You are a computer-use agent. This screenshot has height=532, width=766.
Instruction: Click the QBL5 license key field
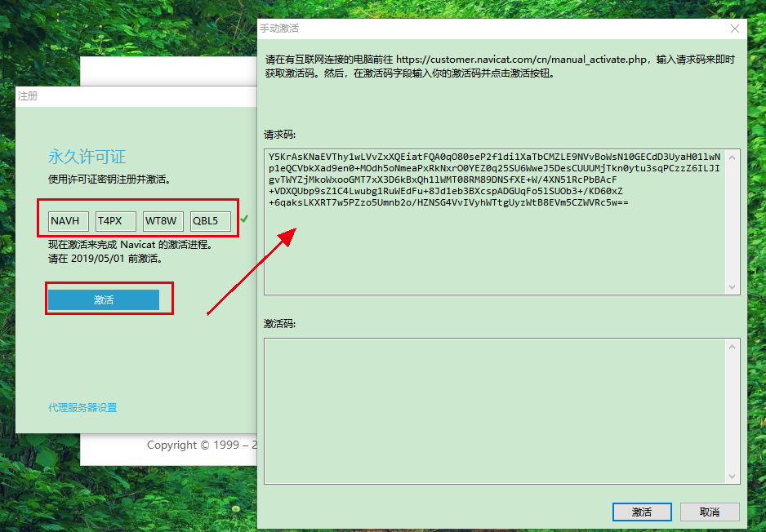pyautogui.click(x=211, y=221)
